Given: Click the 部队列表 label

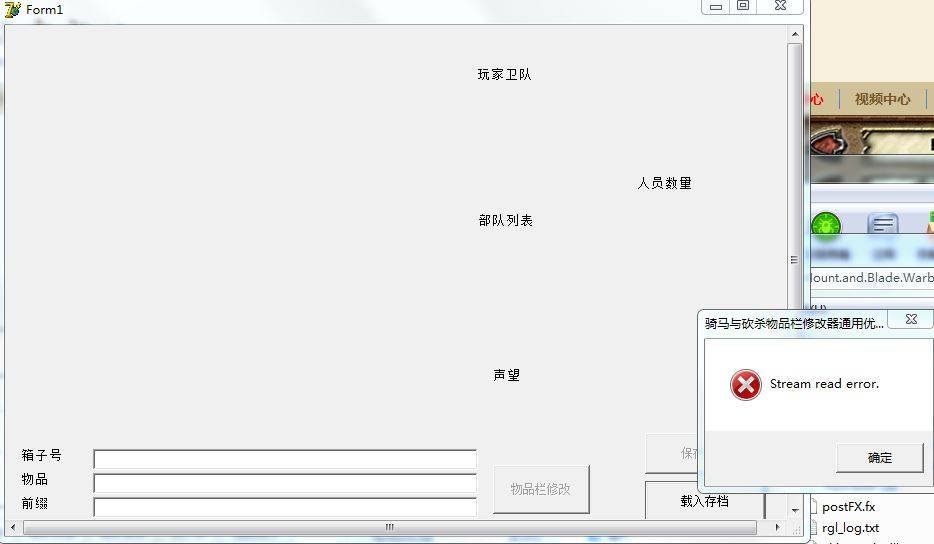Looking at the screenshot, I should click(x=506, y=220).
